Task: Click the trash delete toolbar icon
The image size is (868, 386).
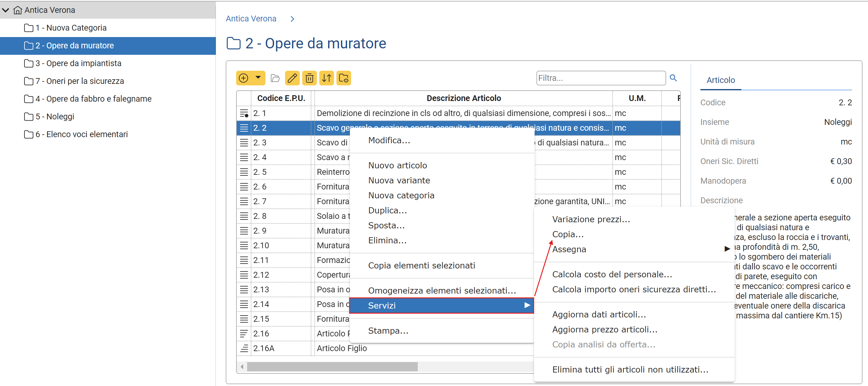Action: 309,78
